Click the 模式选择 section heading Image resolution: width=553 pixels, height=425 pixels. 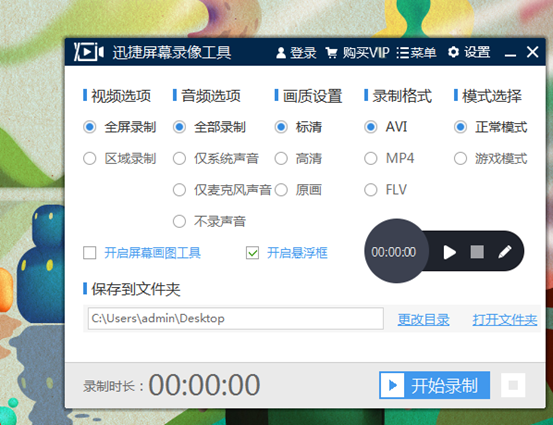(492, 96)
